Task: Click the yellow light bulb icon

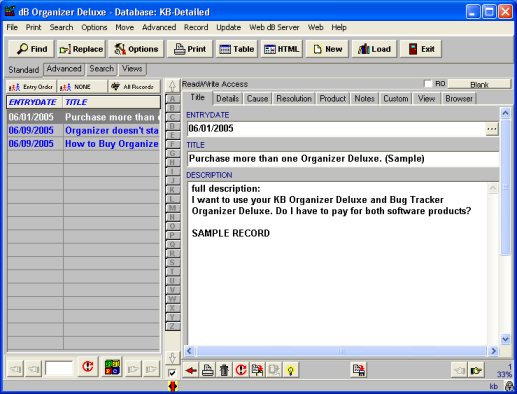Action: pos(291,370)
